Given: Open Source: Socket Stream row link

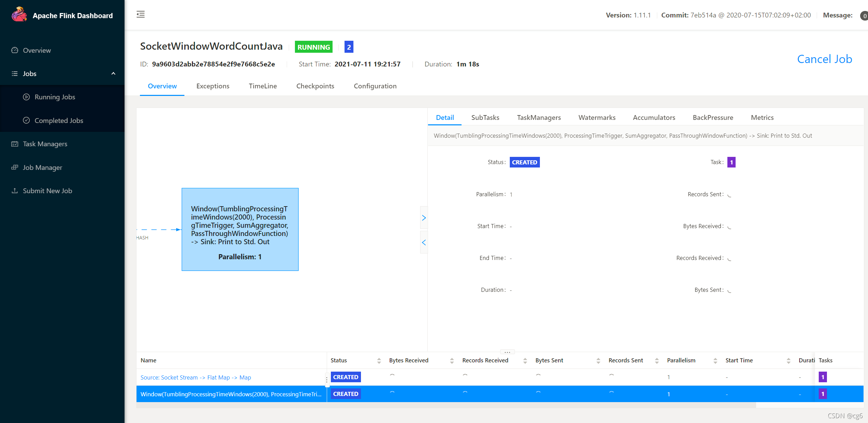Looking at the screenshot, I should (195, 377).
